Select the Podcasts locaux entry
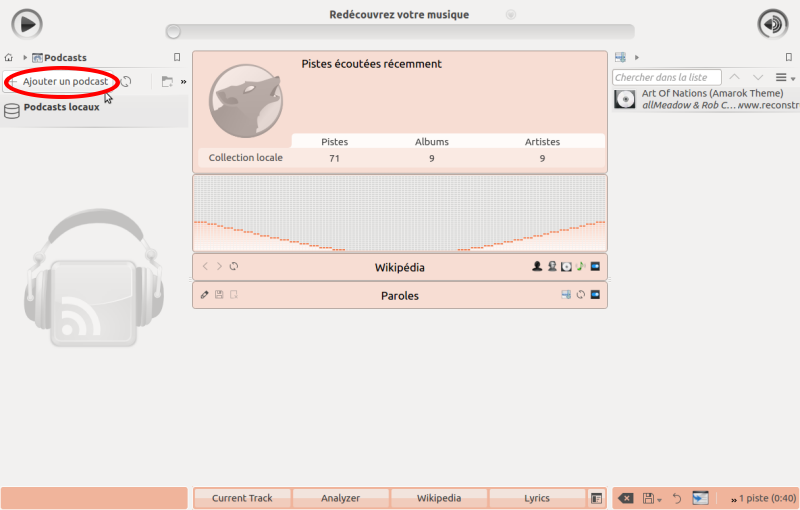This screenshot has width=800, height=510. click(x=94, y=111)
